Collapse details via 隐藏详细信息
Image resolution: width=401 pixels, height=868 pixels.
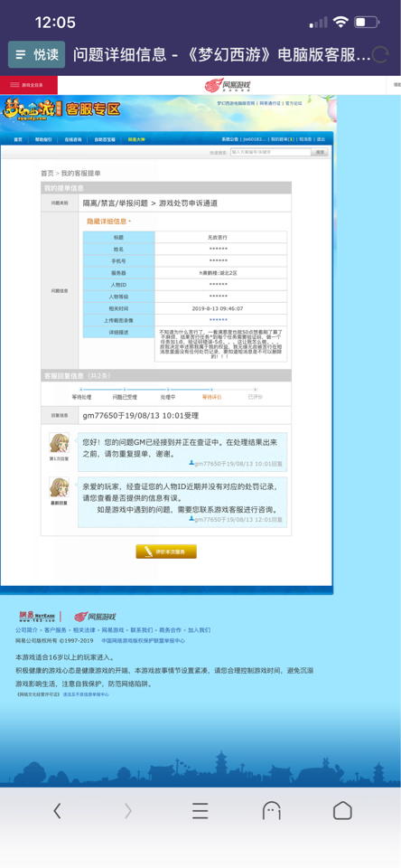coord(108,222)
